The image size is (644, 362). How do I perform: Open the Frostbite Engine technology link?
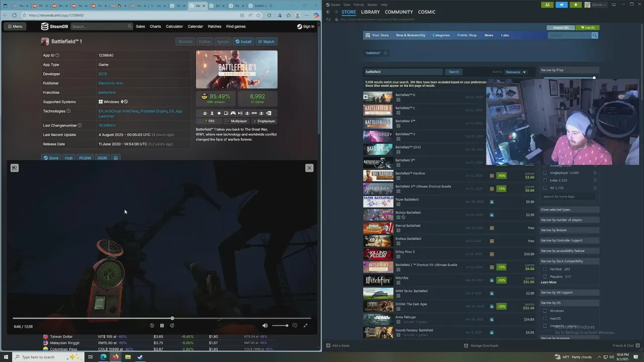point(154,111)
